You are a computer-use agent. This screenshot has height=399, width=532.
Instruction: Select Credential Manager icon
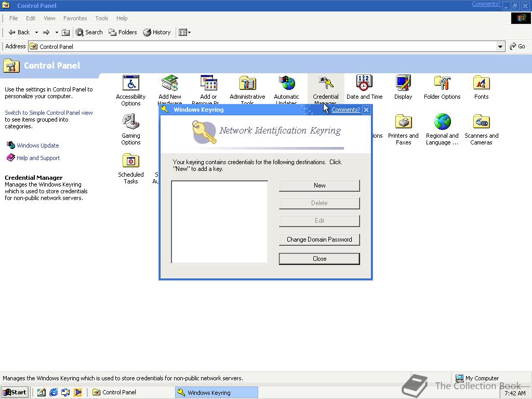[x=325, y=83]
